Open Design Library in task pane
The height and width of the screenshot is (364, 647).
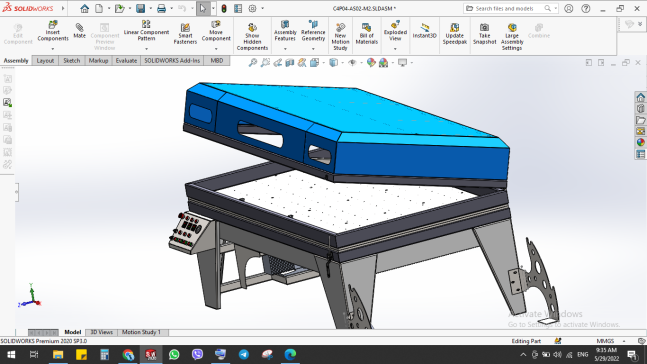640,109
